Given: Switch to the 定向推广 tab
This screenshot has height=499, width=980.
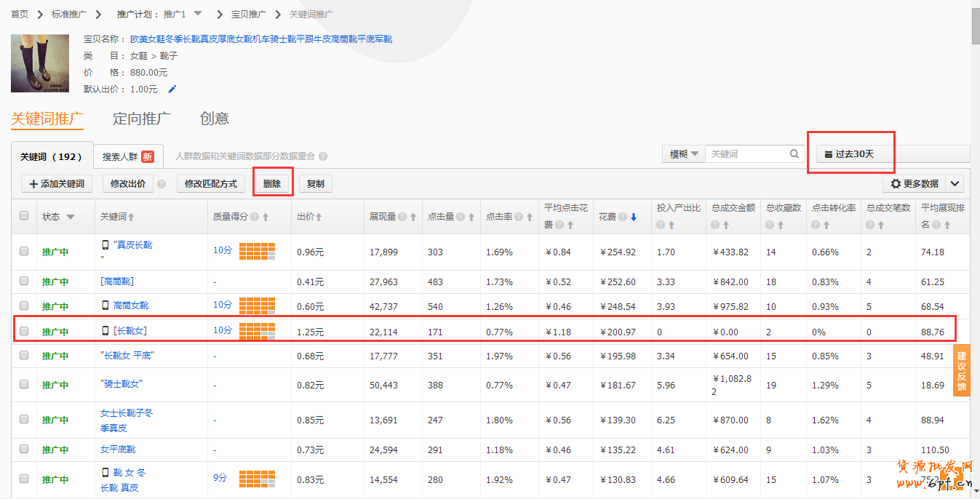Looking at the screenshot, I should pos(142,119).
